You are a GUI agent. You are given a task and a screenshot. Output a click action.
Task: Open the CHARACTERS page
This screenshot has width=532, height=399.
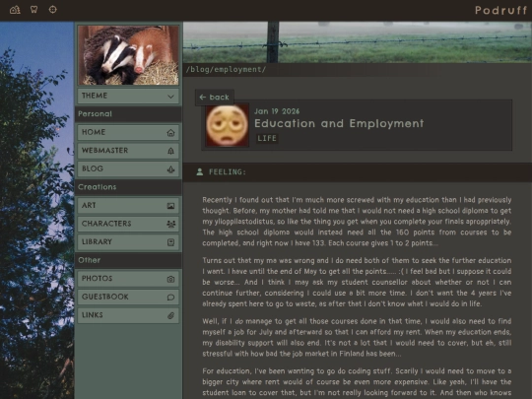coord(128,224)
